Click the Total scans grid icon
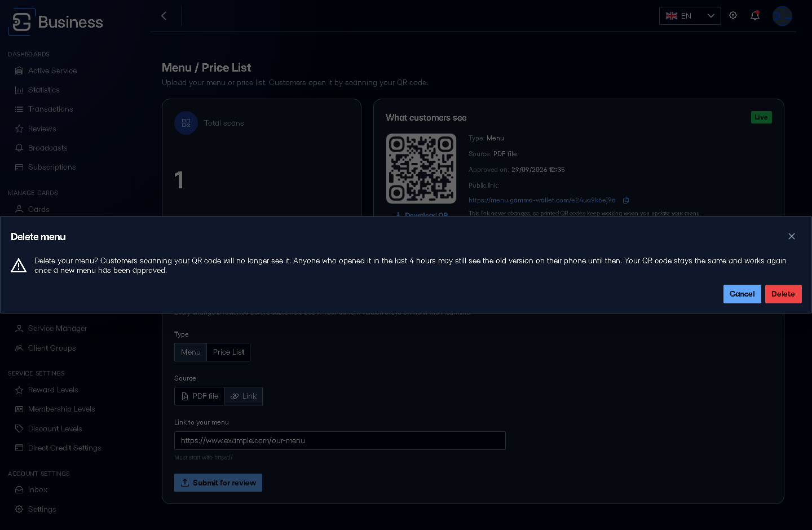This screenshot has width=812, height=530. 186,123
